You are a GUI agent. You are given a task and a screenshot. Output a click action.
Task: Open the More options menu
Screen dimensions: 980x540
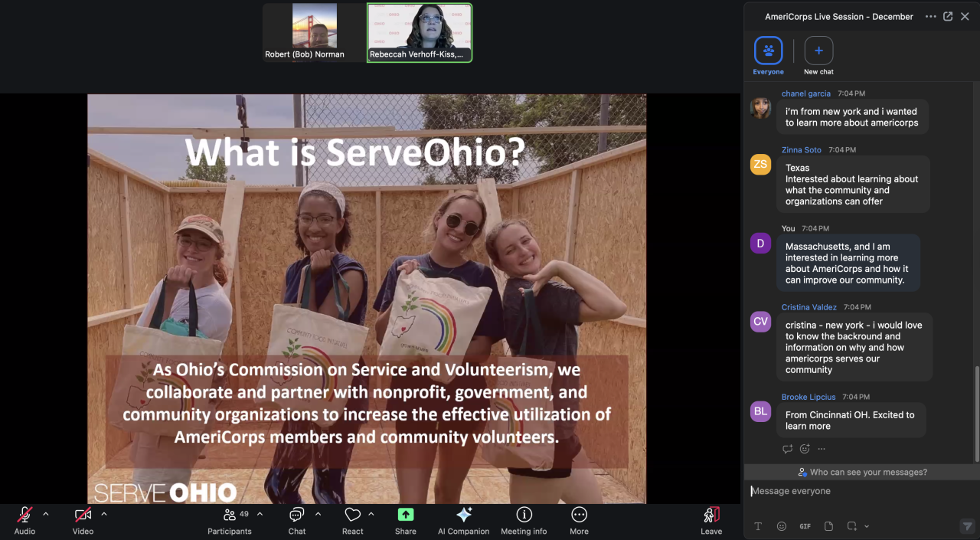click(580, 520)
